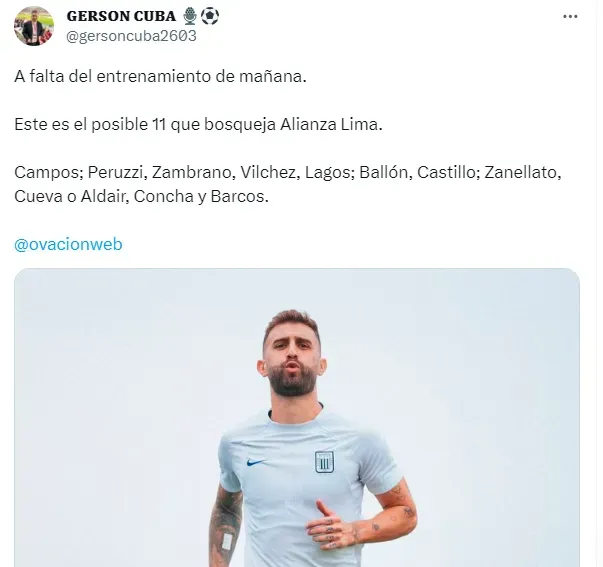The image size is (603, 567).
Task: Open Gerson Cuba's profile avatar photo
Action: pos(34,26)
